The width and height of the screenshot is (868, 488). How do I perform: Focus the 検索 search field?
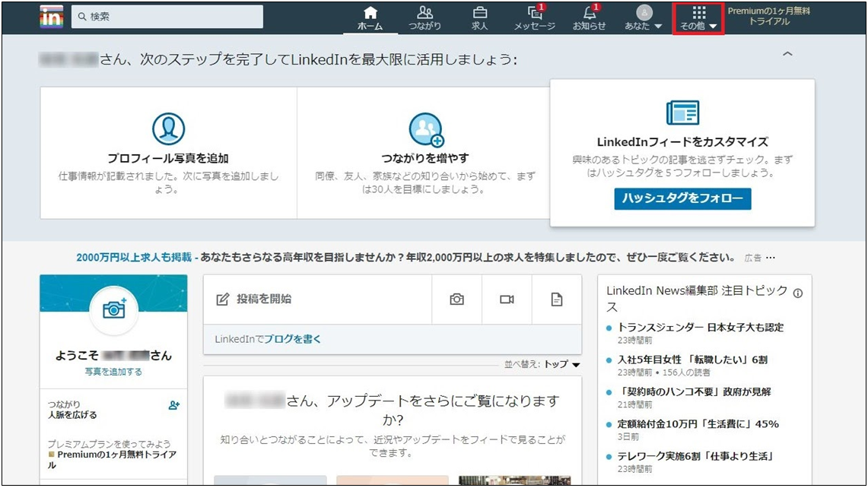pos(167,17)
